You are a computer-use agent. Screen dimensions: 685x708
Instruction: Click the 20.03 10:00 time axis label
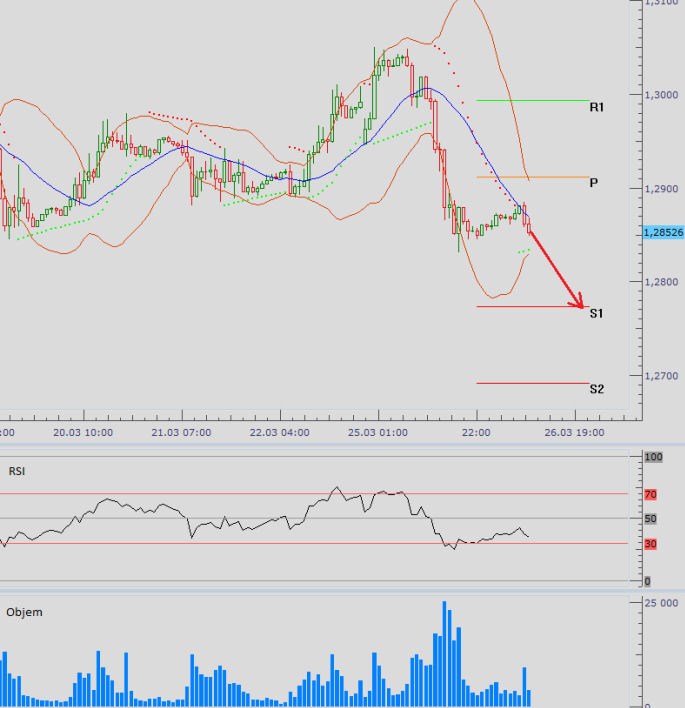83,433
